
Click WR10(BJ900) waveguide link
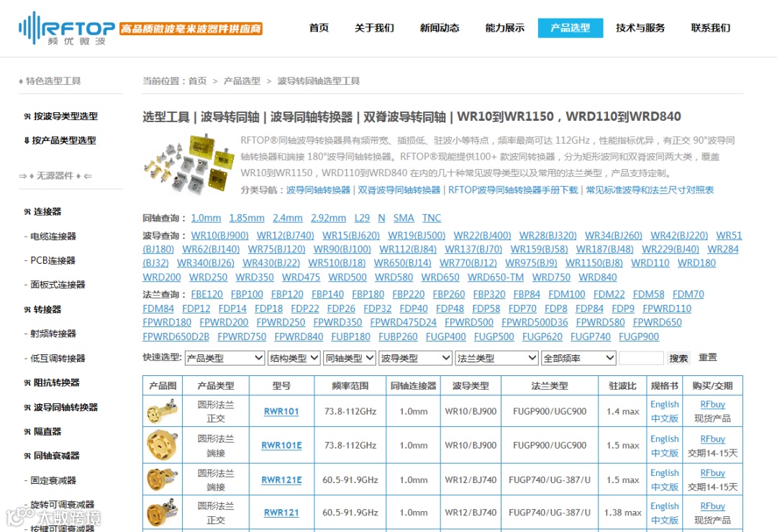pos(220,235)
